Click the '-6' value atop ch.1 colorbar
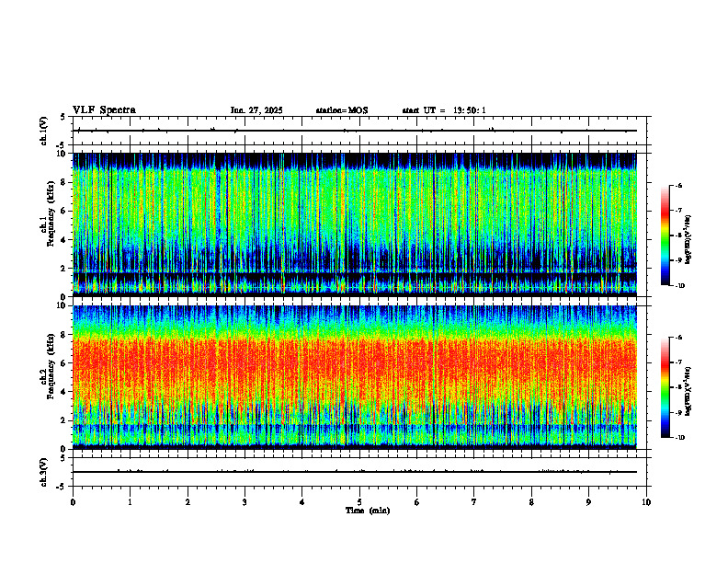 click(678, 186)
